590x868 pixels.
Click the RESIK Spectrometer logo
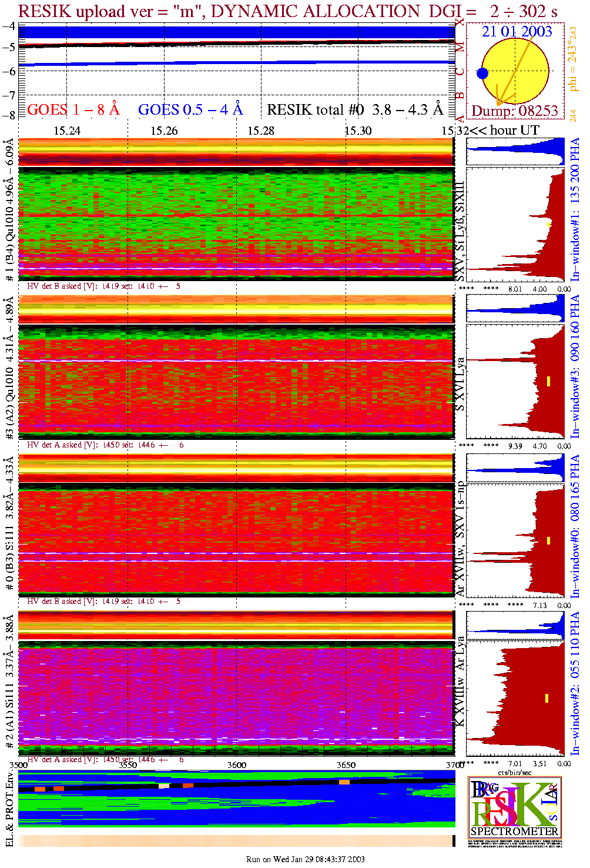tap(515, 807)
